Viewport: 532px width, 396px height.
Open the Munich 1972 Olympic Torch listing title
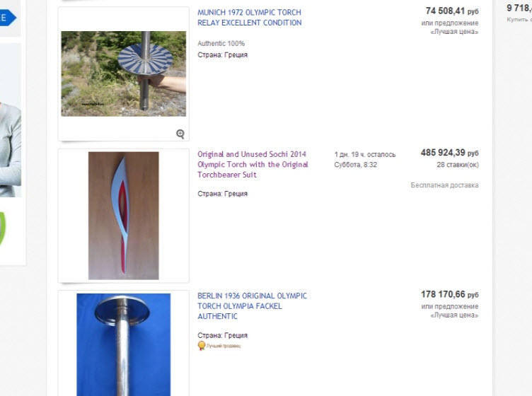point(249,18)
